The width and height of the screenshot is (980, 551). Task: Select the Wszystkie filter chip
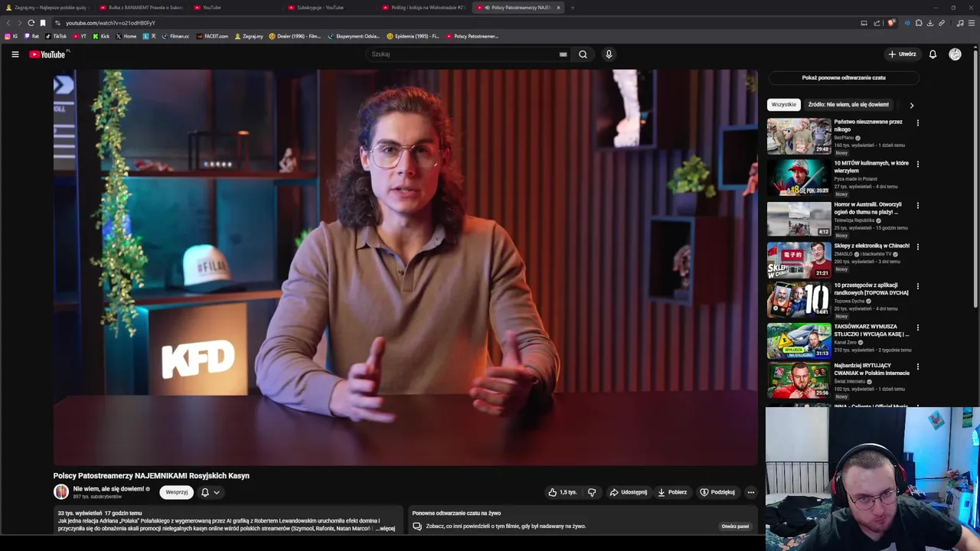(x=784, y=104)
